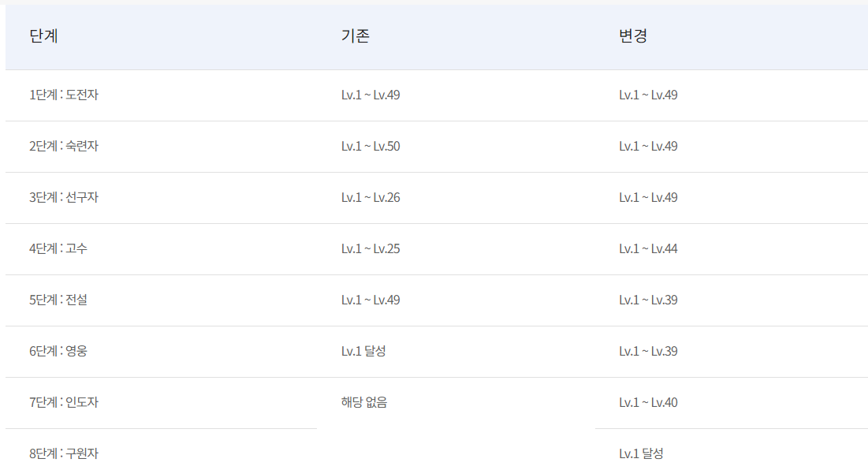Viewport: 868px width, 470px height.
Task: Click 변경 value for 5단계 : 전설
Action: (648, 300)
